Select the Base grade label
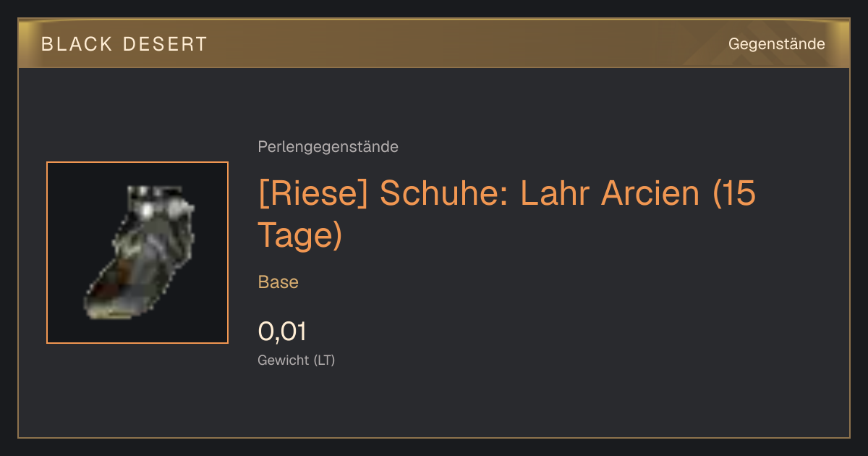 278,282
